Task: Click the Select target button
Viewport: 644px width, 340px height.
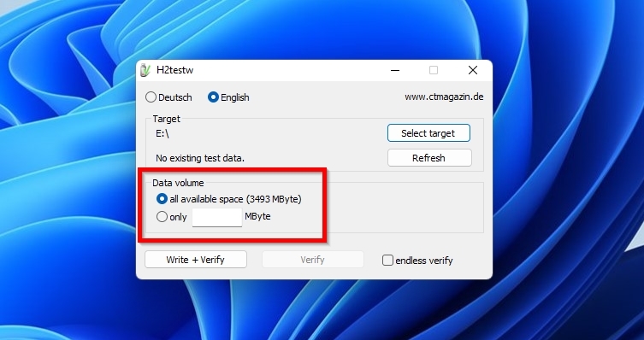Action: (428, 133)
